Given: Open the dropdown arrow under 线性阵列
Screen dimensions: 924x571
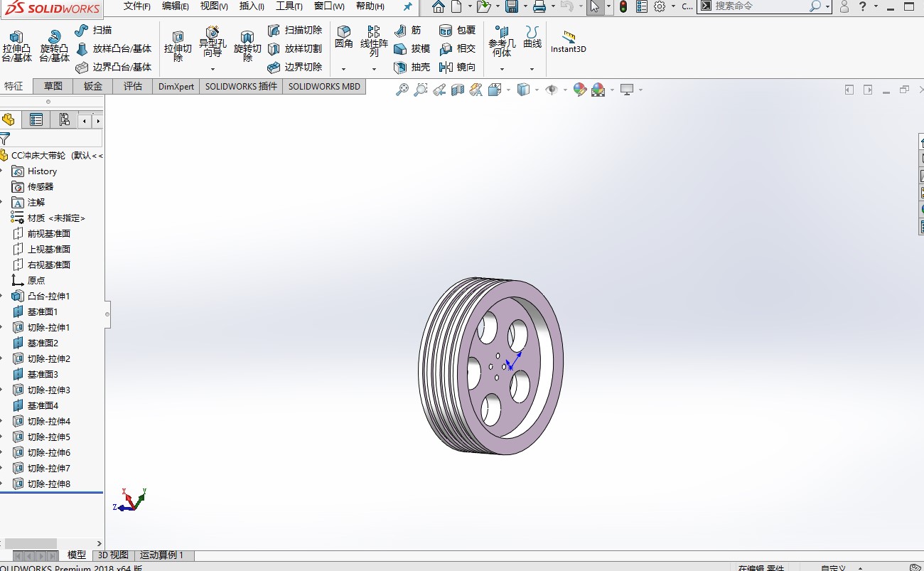Looking at the screenshot, I should click(374, 69).
